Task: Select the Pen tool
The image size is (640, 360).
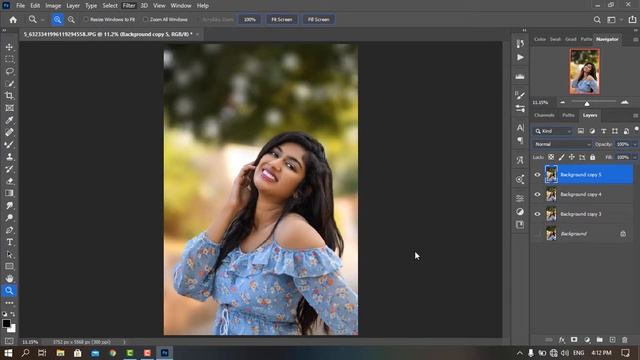Action: pyautogui.click(x=9, y=230)
